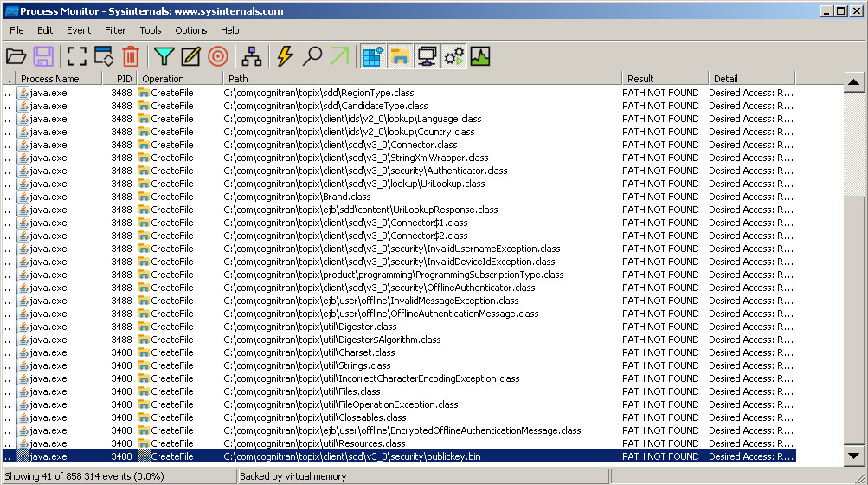Open the Options menu
This screenshot has width=868, height=485.
191,30
